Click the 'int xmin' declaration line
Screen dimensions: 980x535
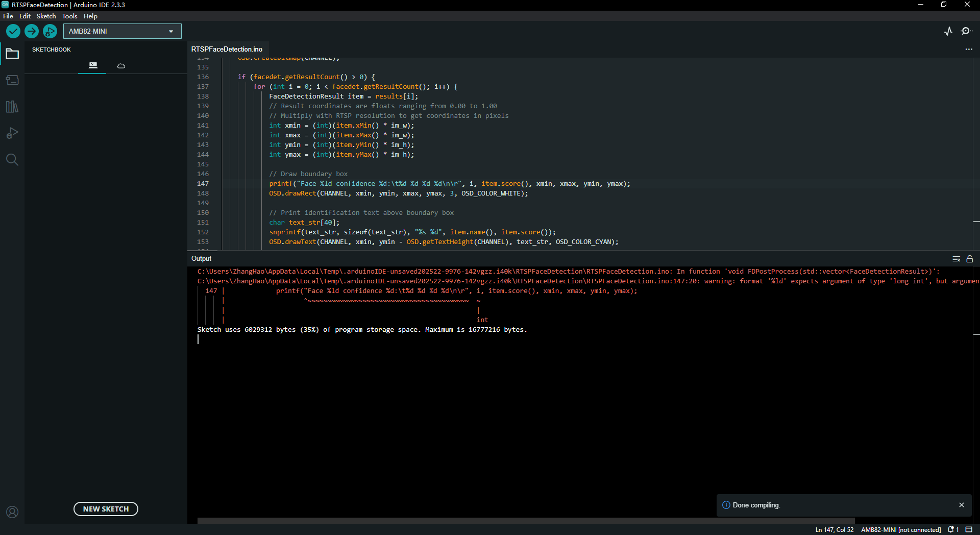(x=341, y=126)
